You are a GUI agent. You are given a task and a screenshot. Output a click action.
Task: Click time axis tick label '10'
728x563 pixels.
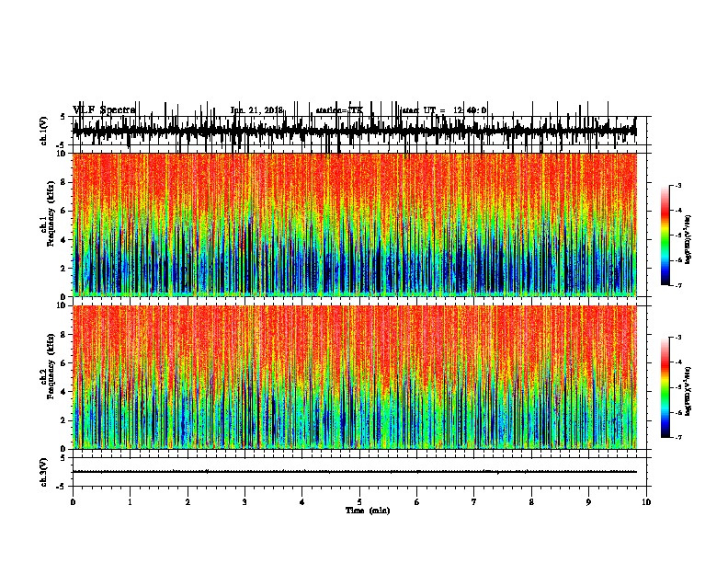[646, 501]
